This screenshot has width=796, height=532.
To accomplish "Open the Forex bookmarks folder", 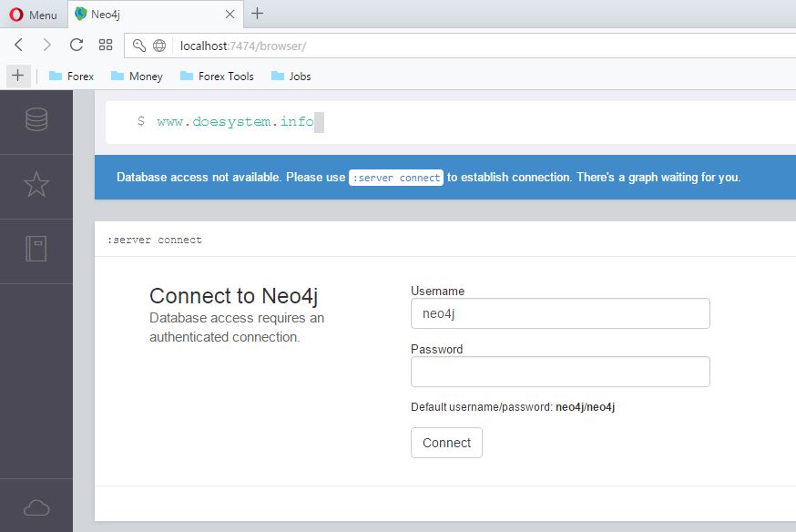I will (x=71, y=77).
